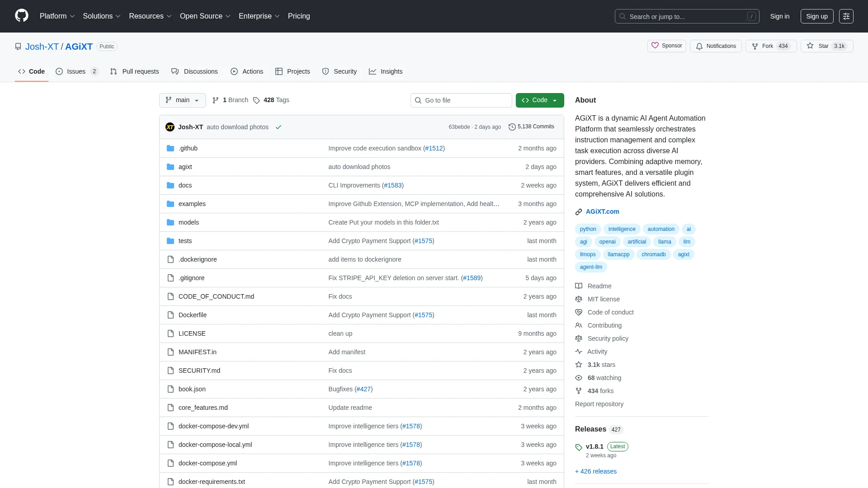Click the Notifications bell button

716,46
